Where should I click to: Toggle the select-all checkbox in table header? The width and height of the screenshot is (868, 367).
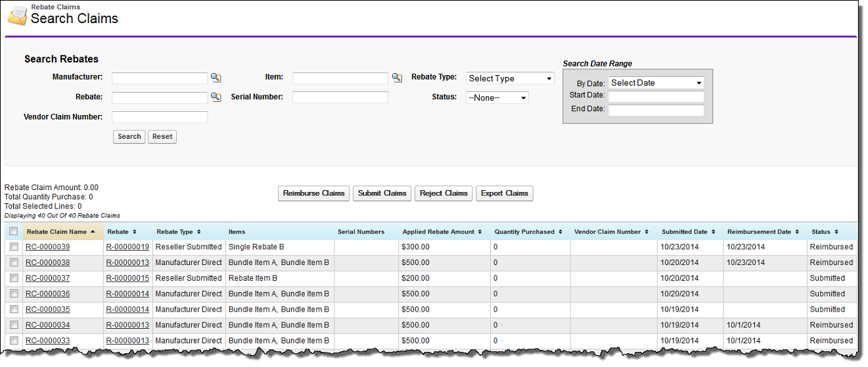pyautogui.click(x=14, y=232)
